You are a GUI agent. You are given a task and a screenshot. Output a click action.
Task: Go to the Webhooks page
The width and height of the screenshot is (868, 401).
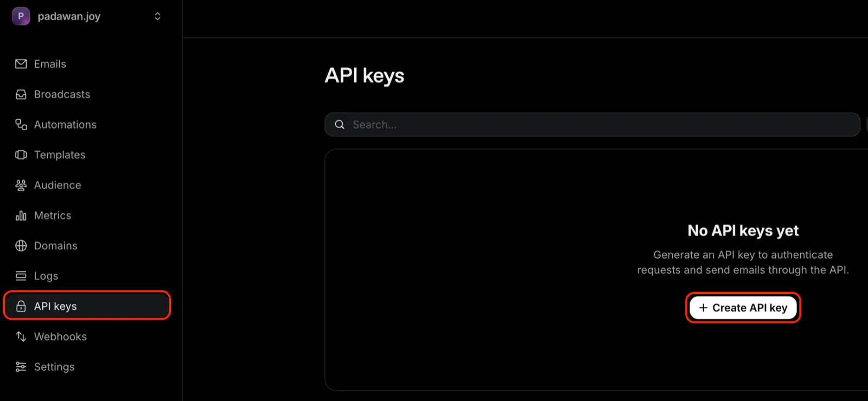[x=60, y=337]
